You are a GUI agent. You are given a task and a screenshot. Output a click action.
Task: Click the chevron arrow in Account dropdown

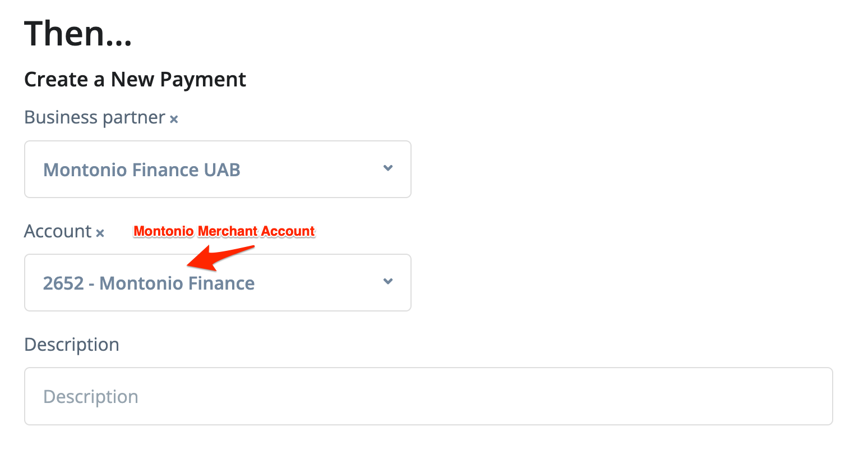click(387, 282)
